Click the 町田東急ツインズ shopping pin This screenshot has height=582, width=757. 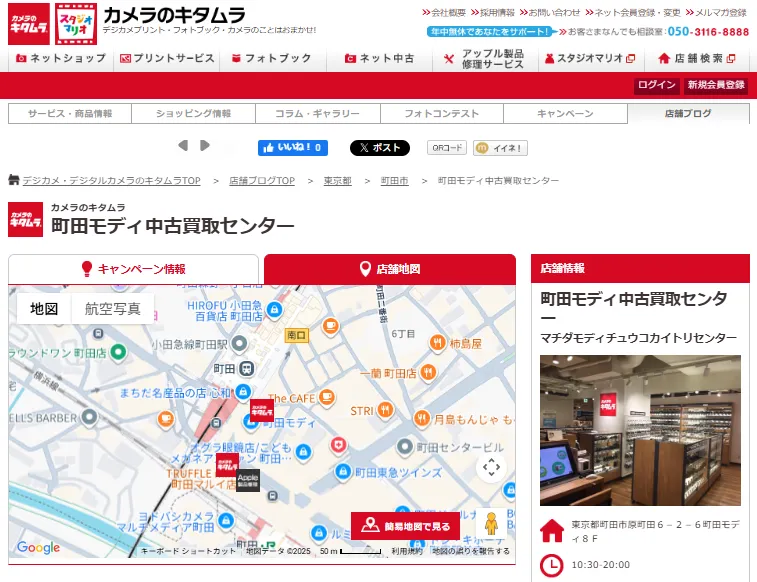(x=343, y=471)
